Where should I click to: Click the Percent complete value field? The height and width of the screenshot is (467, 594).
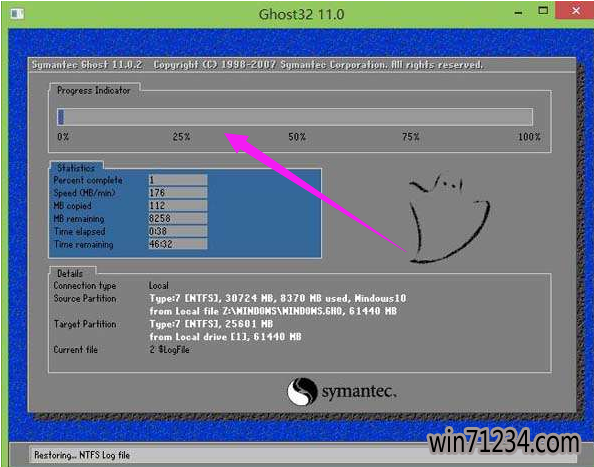click(178, 180)
